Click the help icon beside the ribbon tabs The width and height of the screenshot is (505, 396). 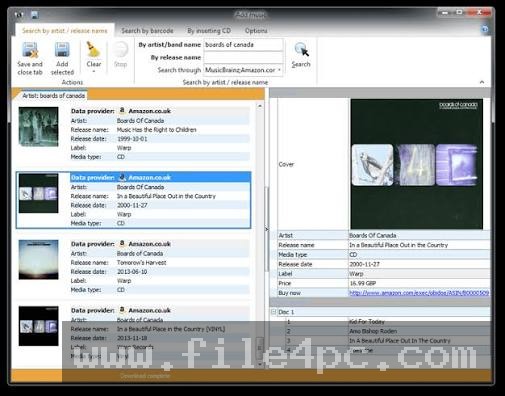(x=485, y=29)
